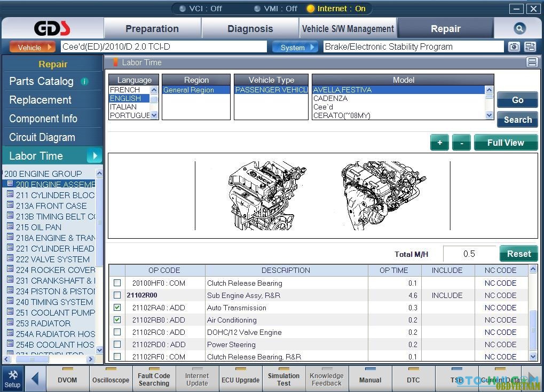
Task: Click list icon for 224 ROCKER COVER
Action: tap(10, 269)
